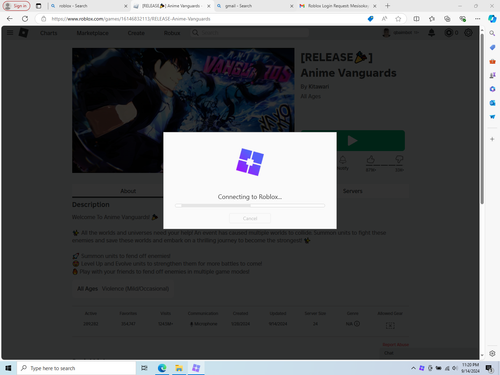Show hidden system tray icons

coord(413,368)
